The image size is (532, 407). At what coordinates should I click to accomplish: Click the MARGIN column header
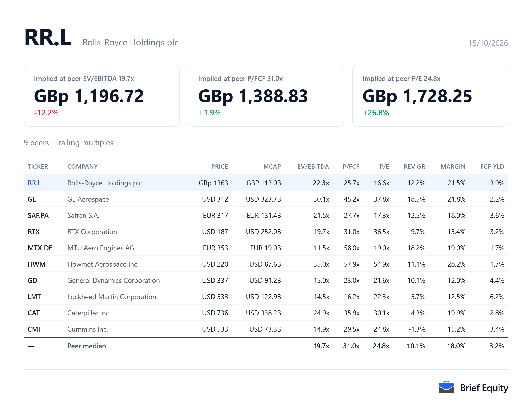pyautogui.click(x=453, y=167)
